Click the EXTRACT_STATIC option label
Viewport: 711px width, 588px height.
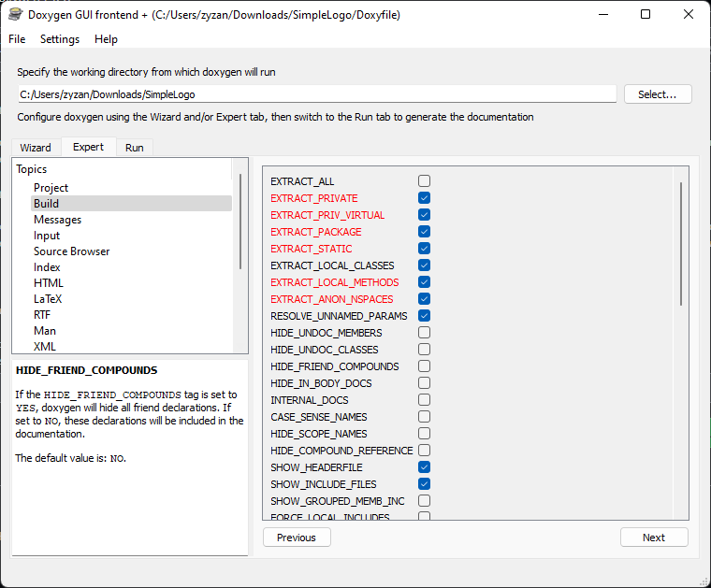point(311,249)
